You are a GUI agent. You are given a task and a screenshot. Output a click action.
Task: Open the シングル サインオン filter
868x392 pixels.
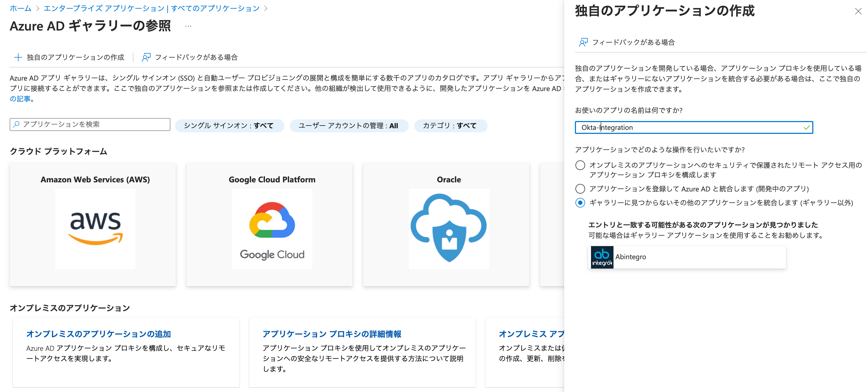pyautogui.click(x=230, y=126)
